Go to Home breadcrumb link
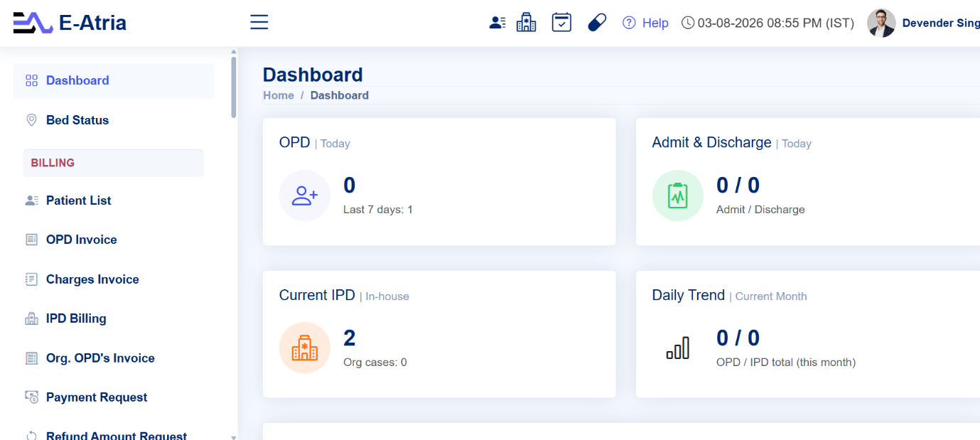 click(279, 95)
